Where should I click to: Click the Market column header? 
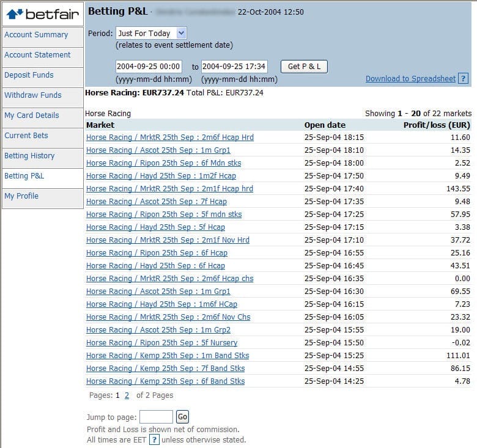point(100,125)
